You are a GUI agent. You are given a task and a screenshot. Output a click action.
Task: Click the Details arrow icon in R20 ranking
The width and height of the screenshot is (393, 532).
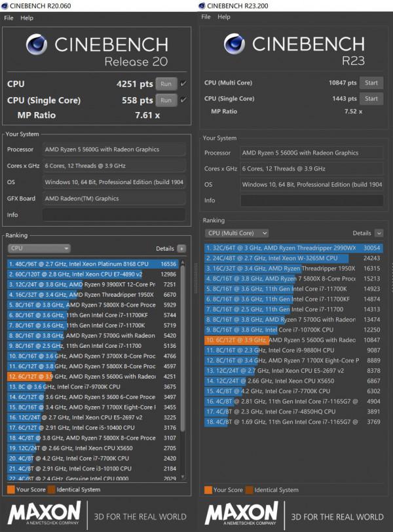pos(181,249)
